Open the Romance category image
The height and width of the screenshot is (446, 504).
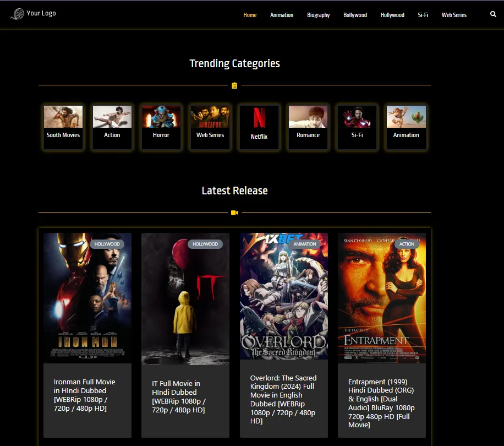(308, 117)
